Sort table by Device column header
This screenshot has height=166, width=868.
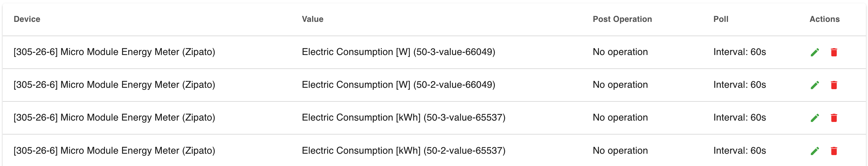(x=27, y=19)
